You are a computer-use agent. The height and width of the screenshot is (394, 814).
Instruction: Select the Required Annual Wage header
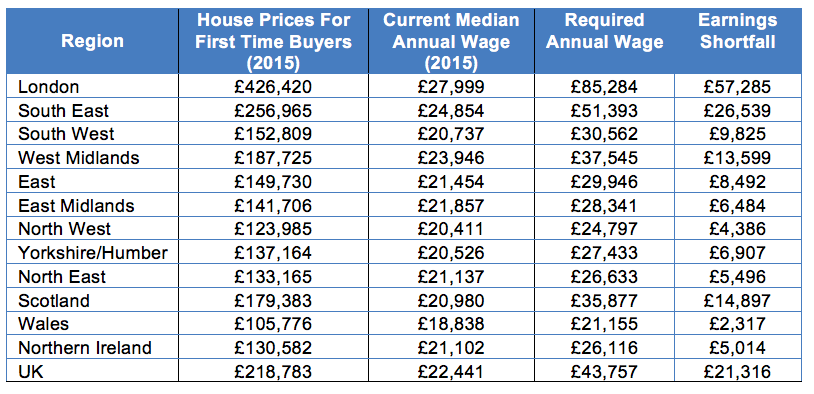604,31
